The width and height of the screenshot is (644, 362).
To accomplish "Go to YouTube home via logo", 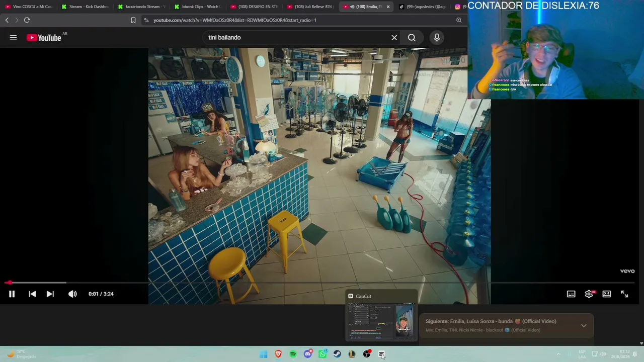I will point(44,38).
